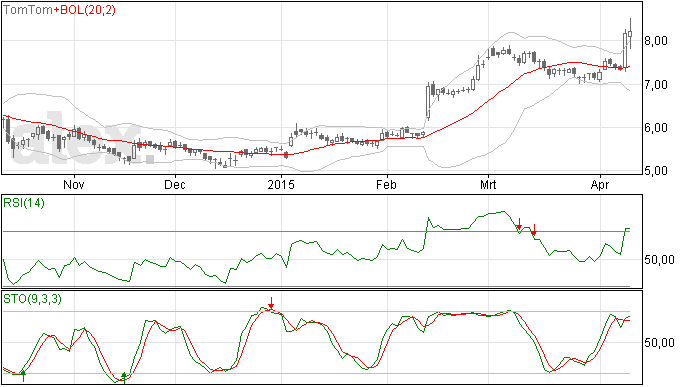Click the Nov label on the time axis
The height and width of the screenshot is (387, 690).
pyautogui.click(x=73, y=184)
